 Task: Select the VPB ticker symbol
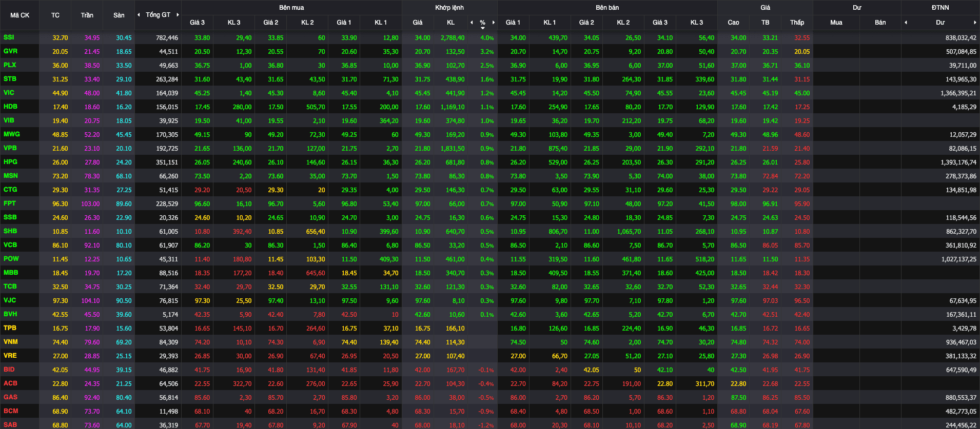(10, 148)
